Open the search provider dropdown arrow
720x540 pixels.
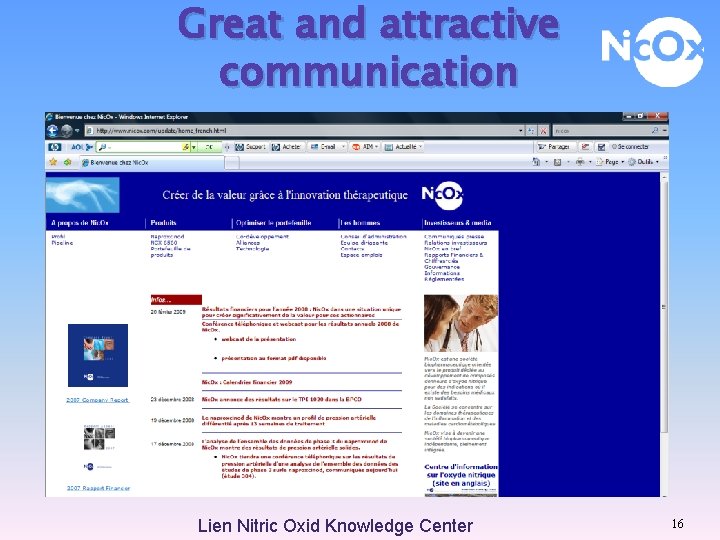tap(664, 131)
